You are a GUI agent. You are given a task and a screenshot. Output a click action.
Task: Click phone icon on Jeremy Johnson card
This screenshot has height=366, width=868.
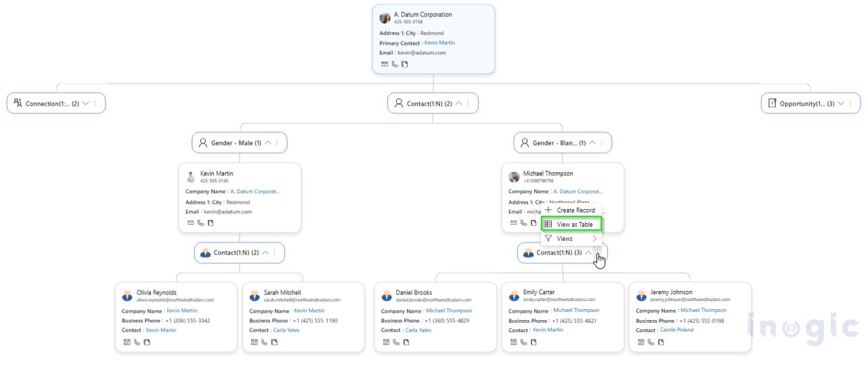[651, 342]
